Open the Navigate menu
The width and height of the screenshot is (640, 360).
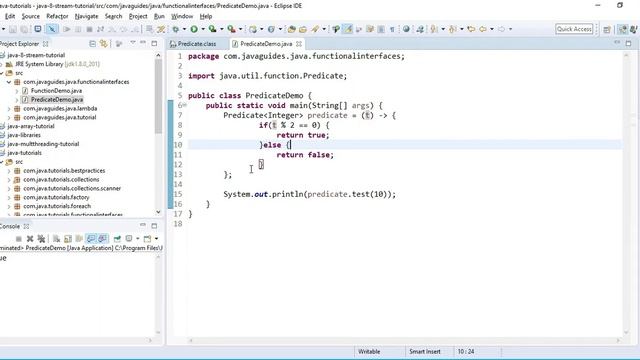tap(87, 16)
